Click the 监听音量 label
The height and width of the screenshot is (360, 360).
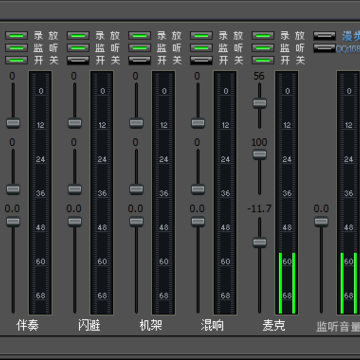[x=338, y=327]
